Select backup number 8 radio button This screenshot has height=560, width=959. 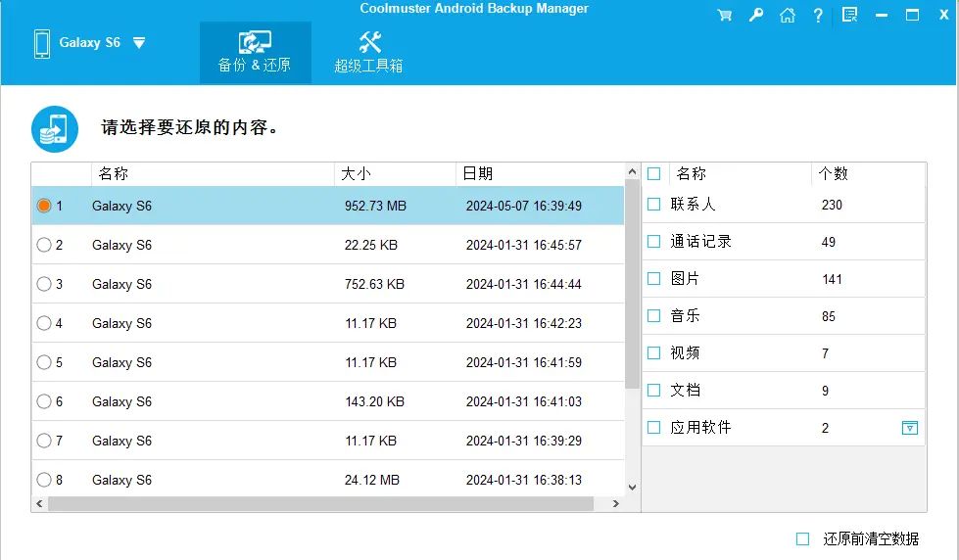[x=44, y=480]
